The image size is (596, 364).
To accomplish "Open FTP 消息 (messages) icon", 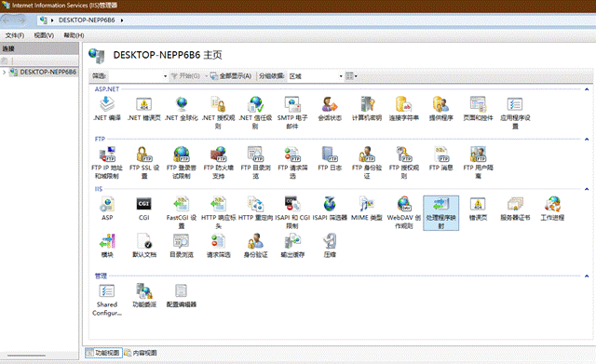I will pyautogui.click(x=440, y=155).
